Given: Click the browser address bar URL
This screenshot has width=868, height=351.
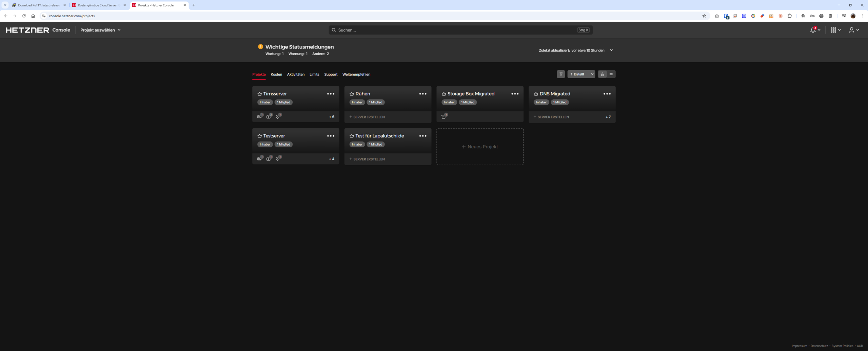Looking at the screenshot, I should (x=72, y=16).
